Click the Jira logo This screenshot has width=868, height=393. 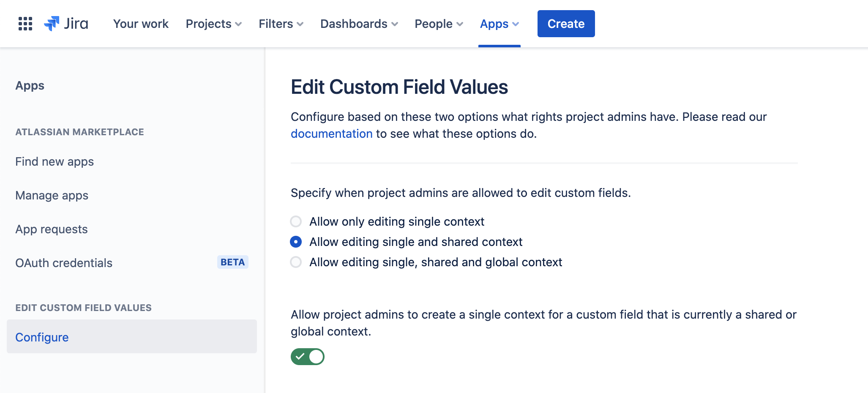66,24
